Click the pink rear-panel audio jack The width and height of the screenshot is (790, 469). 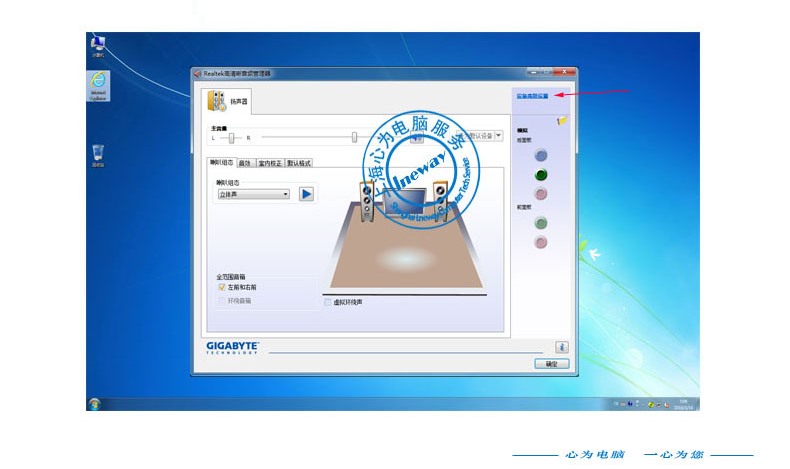click(x=541, y=193)
